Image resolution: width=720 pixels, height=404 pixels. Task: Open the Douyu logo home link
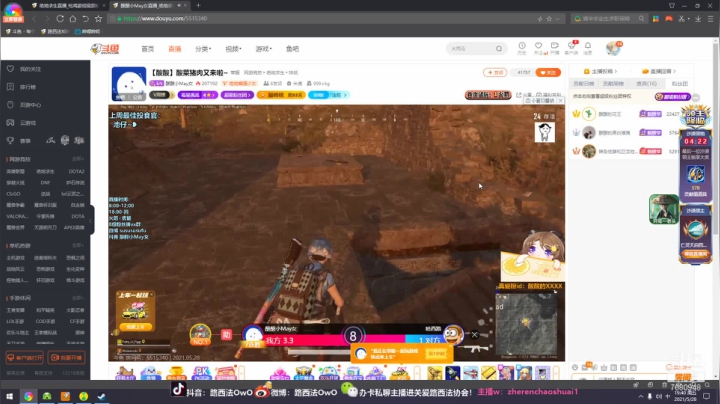click(x=105, y=49)
